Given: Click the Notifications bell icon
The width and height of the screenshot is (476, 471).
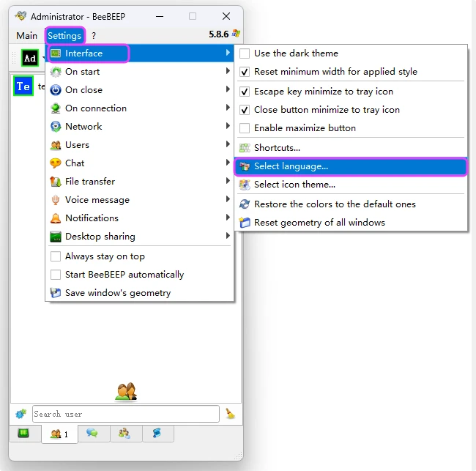Looking at the screenshot, I should pyautogui.click(x=56, y=218).
